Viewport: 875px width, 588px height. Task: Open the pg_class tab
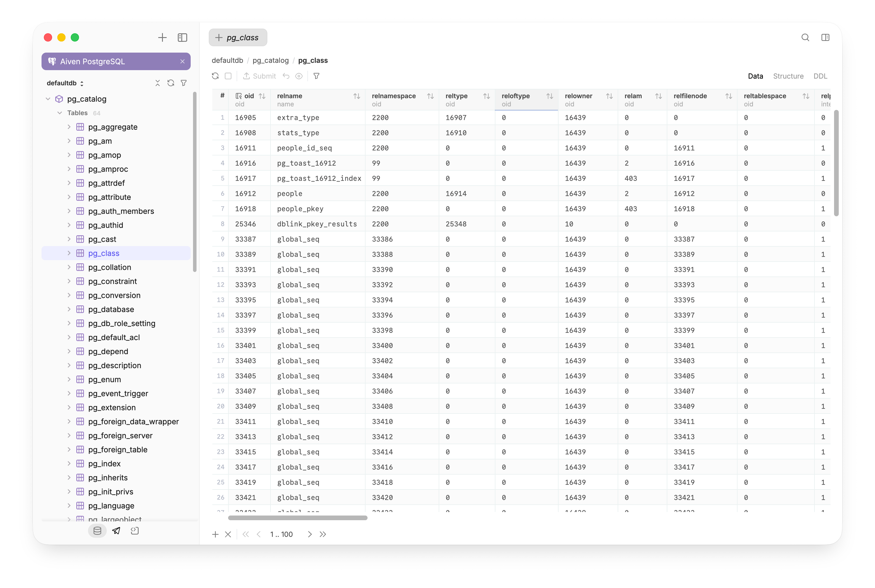coord(238,37)
